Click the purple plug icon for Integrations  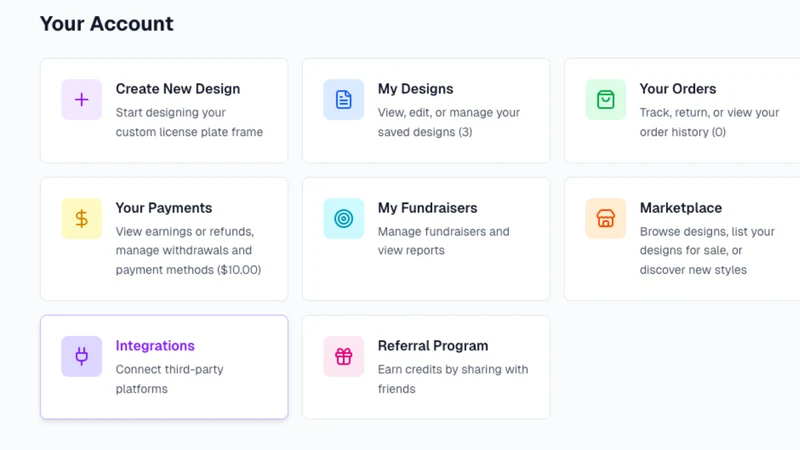coord(82,357)
